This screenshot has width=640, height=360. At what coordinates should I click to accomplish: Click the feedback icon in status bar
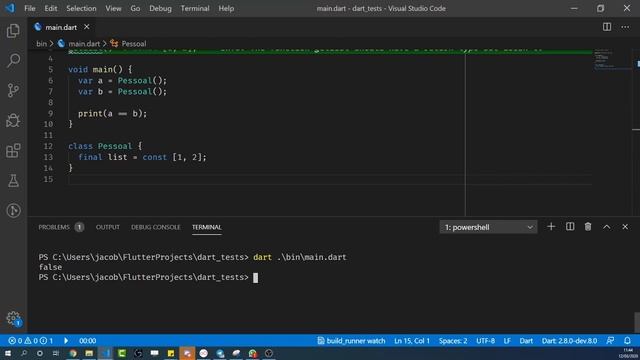click(610, 340)
